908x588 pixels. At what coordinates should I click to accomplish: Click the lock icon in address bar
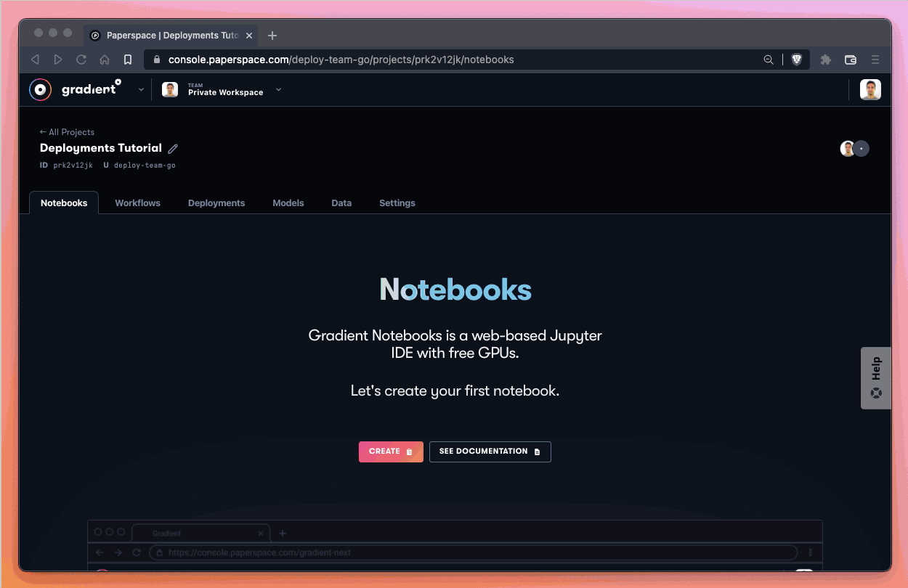point(157,60)
